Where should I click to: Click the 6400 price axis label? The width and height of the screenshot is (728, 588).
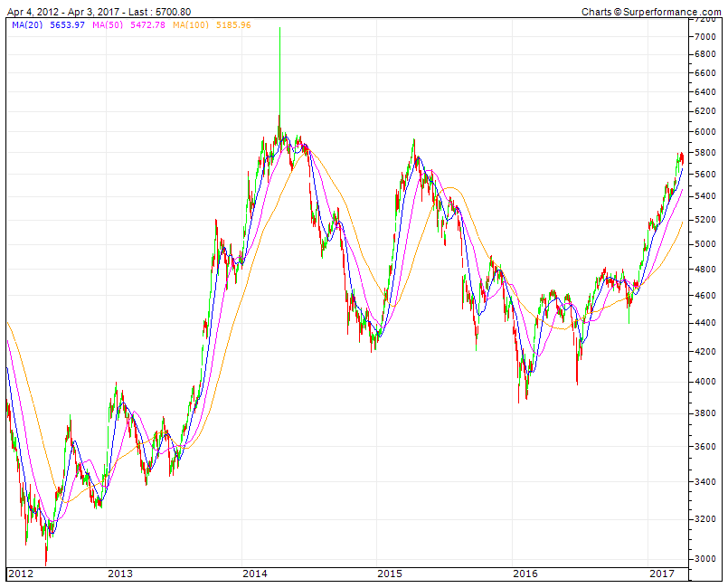(x=705, y=92)
